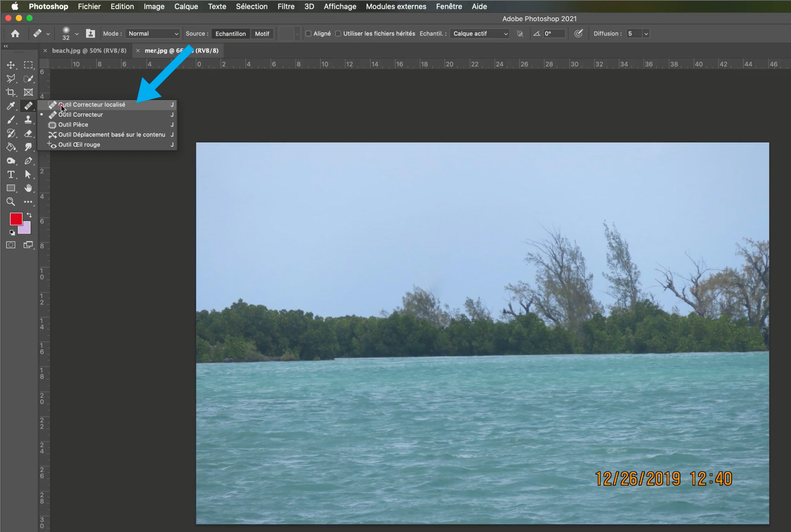Image resolution: width=791 pixels, height=532 pixels.
Task: Select the Hand tool
Action: point(28,188)
